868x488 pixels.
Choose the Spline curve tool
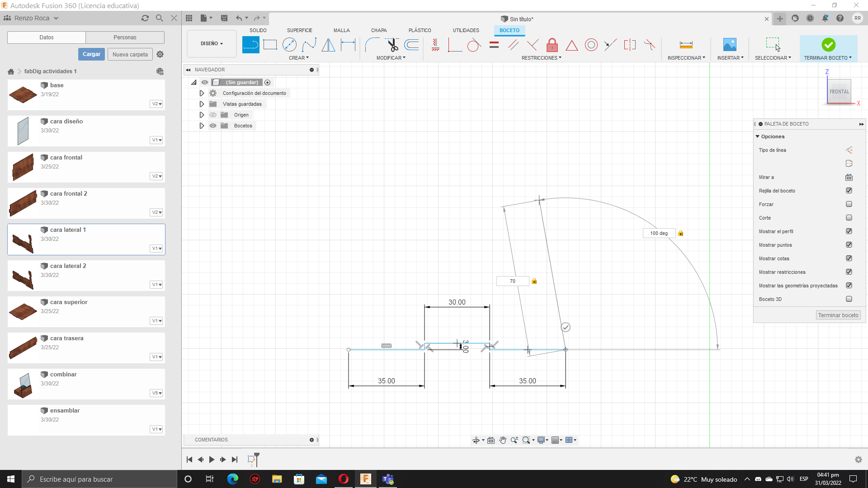pos(309,45)
